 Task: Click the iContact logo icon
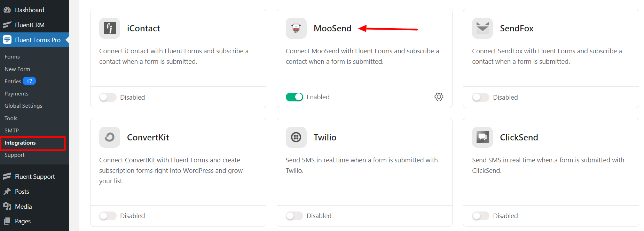(x=110, y=28)
